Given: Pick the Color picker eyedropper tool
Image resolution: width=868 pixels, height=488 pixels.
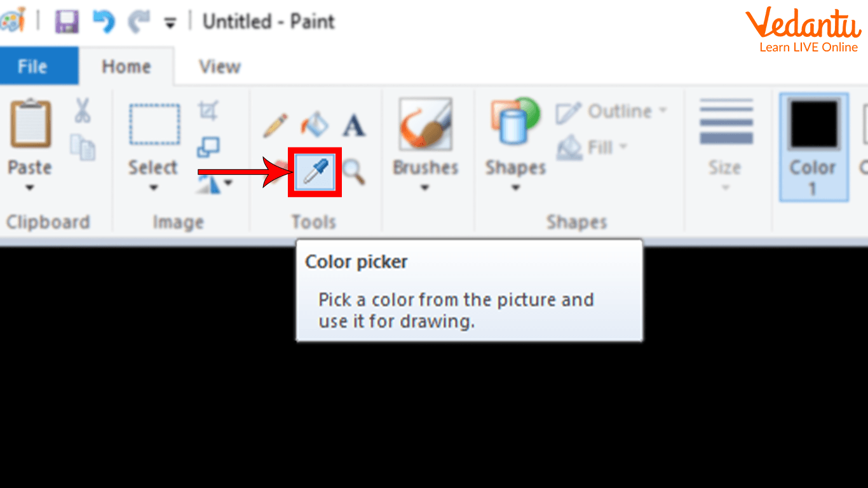Looking at the screenshot, I should coord(315,172).
